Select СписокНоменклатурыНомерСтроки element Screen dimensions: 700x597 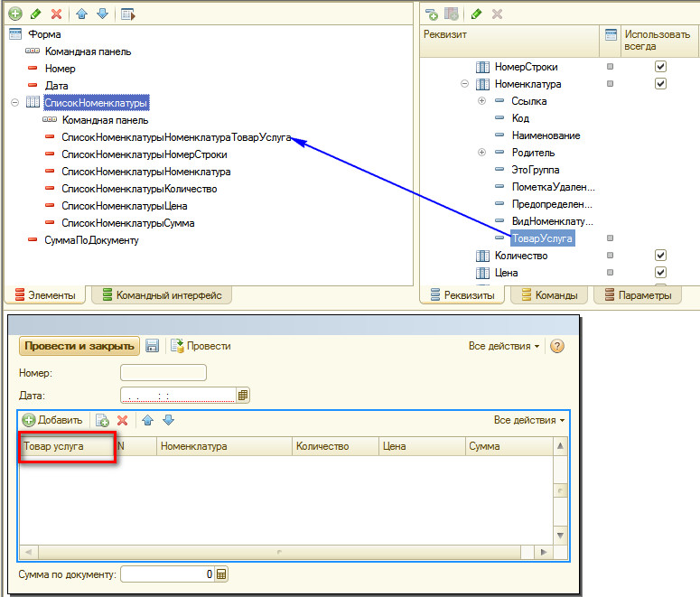(x=145, y=154)
